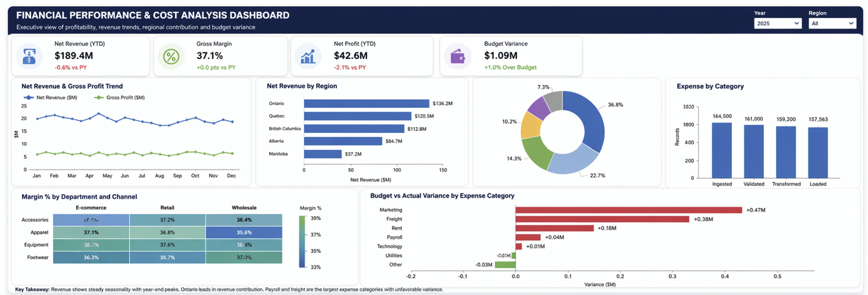The image size is (868, 295).
Task: Click the Net Profit (YTD) KPI card value
Action: [x=350, y=56]
